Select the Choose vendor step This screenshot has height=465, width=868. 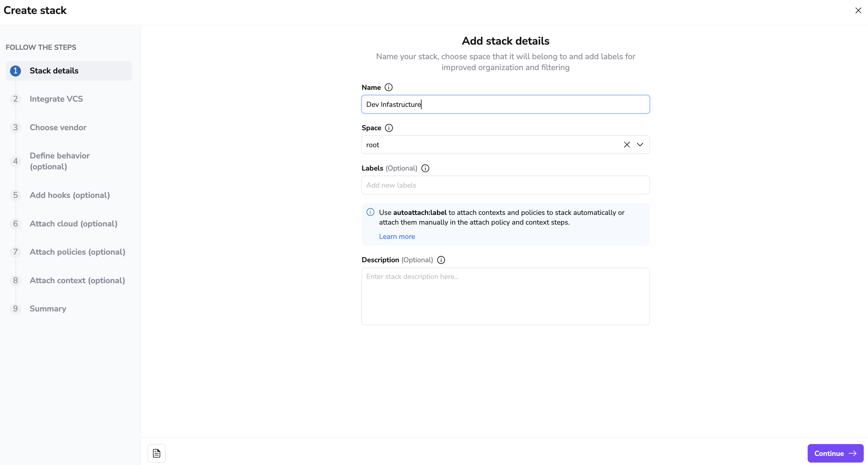click(58, 127)
